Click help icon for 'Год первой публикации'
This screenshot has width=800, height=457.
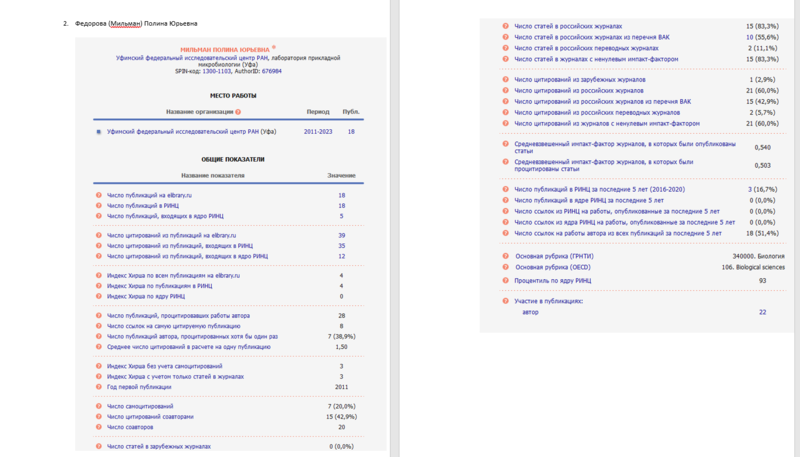[x=99, y=387]
